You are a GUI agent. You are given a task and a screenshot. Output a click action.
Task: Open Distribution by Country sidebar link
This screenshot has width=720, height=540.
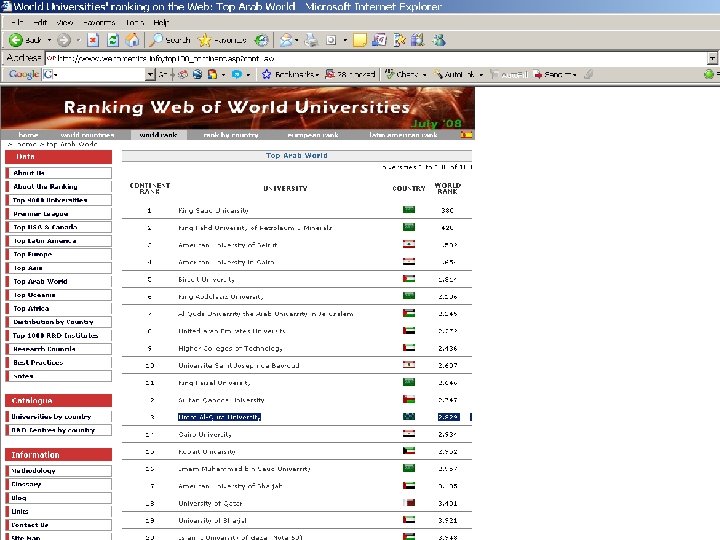click(x=58, y=322)
